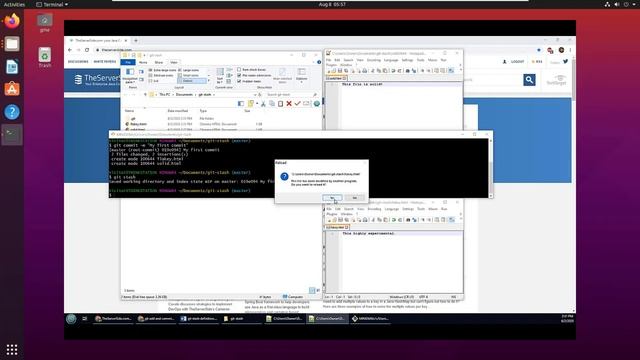Click Print icon in upper Notepad++ toolbar
This screenshot has width=640, height=360.
point(364,71)
